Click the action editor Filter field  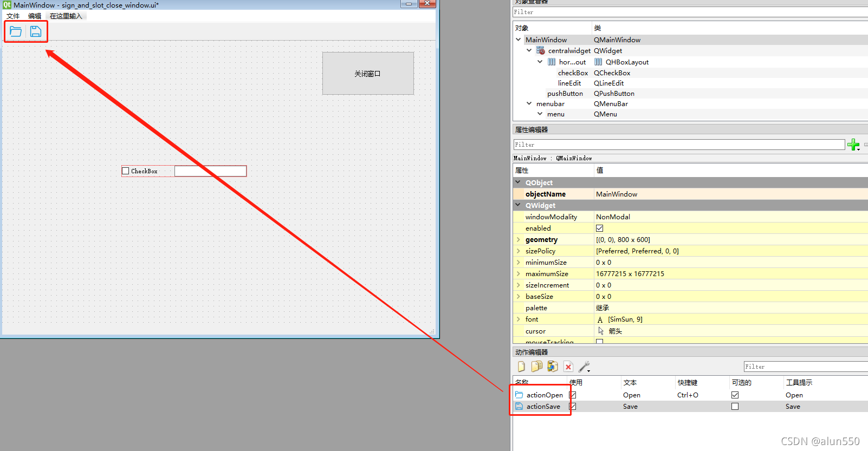(806, 367)
